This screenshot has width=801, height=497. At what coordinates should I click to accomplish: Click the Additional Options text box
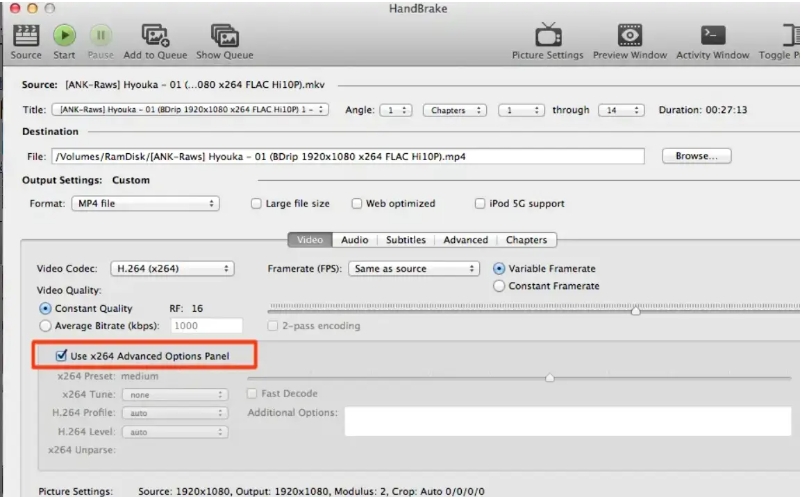coord(568,421)
